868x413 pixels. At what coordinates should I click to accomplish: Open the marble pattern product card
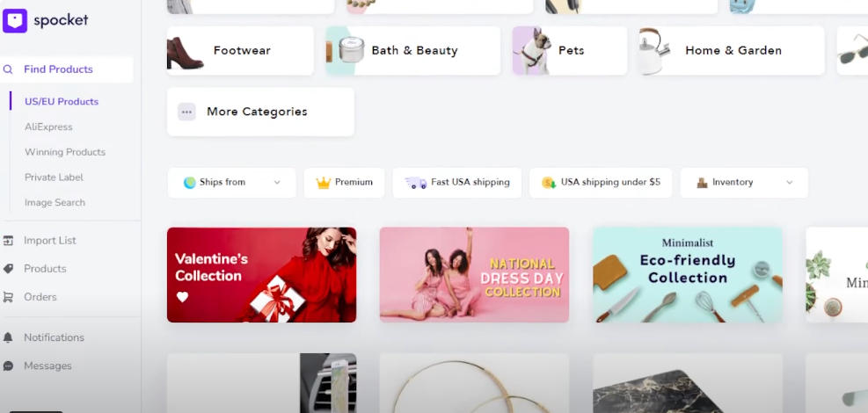coord(688,383)
